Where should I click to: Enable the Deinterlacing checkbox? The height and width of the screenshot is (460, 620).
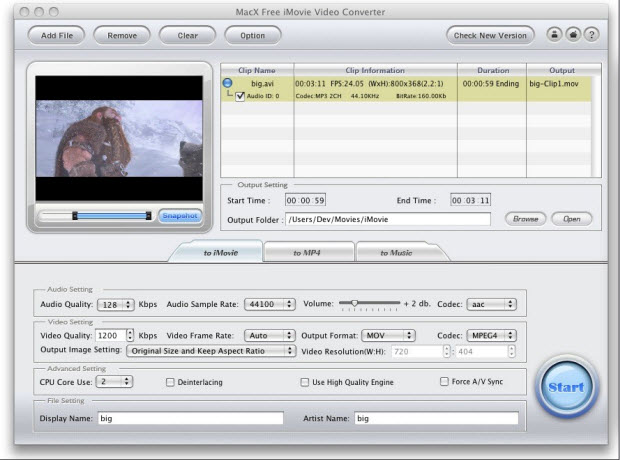pos(170,382)
